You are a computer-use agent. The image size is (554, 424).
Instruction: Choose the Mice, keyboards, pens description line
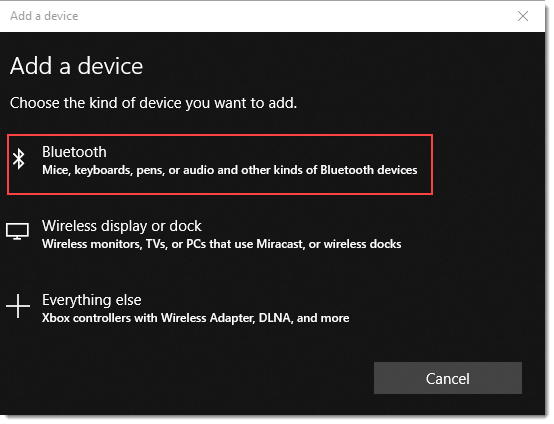point(230,170)
